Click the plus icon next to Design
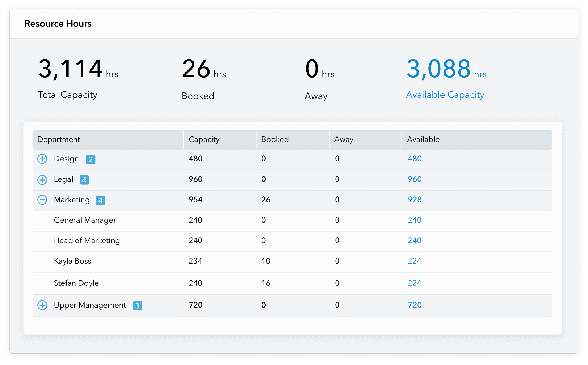The image size is (588, 365). click(42, 159)
